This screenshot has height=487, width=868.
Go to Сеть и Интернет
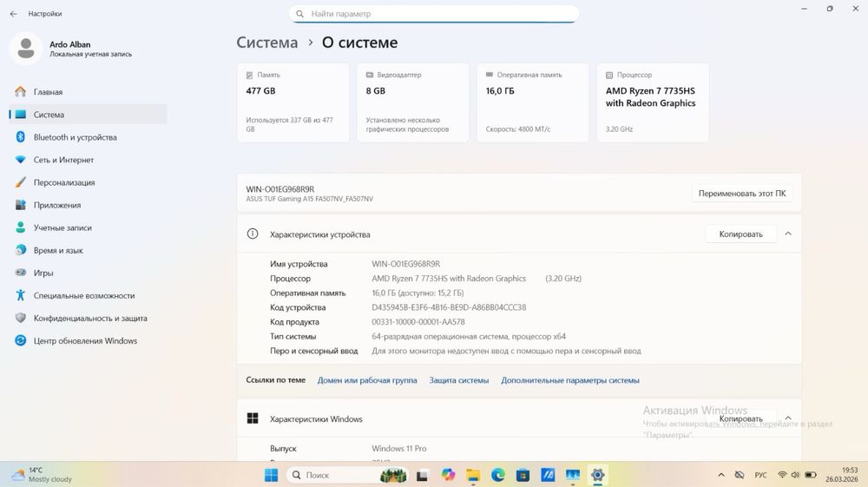[x=88, y=160]
